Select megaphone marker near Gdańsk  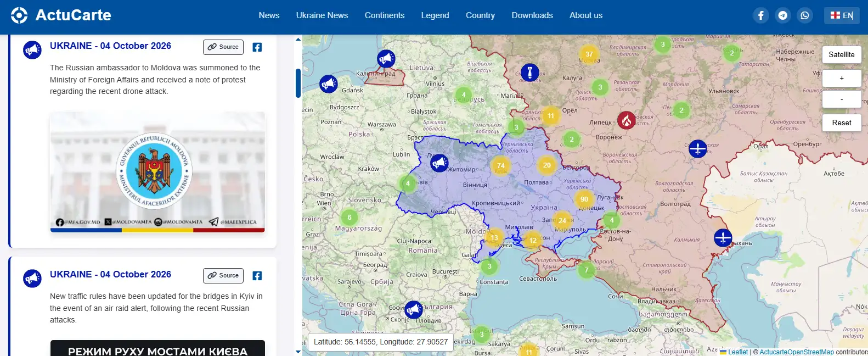(329, 84)
